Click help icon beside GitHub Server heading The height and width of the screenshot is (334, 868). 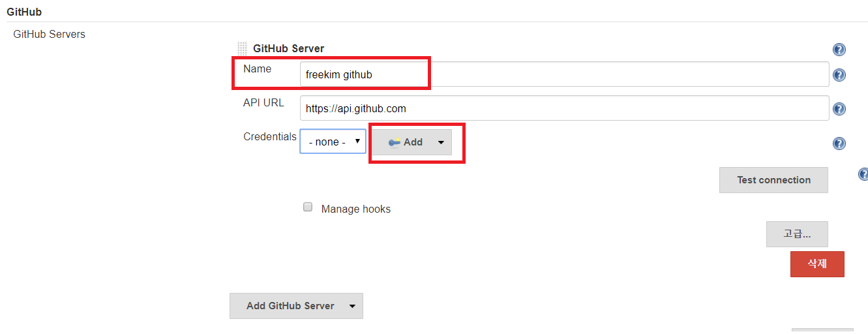click(839, 50)
